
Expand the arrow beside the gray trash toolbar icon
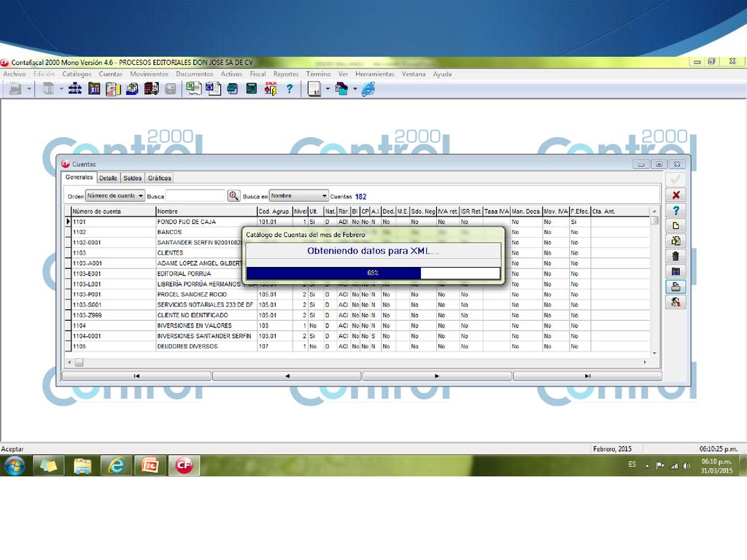point(61,89)
